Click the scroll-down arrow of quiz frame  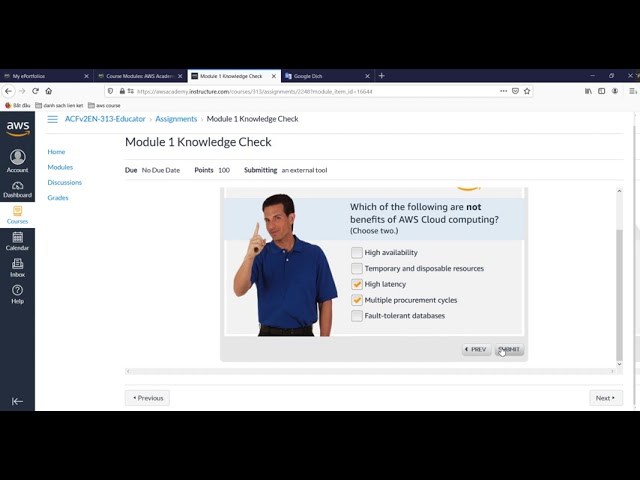(x=619, y=364)
